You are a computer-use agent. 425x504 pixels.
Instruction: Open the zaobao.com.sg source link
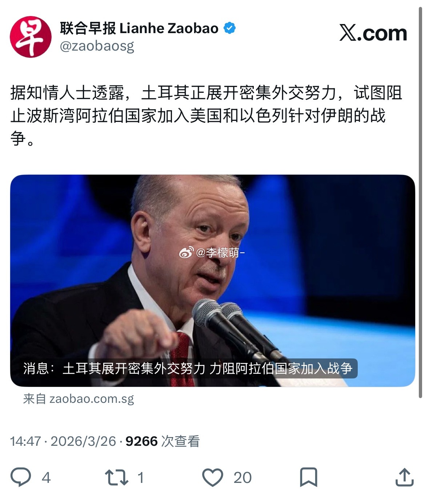click(x=79, y=399)
